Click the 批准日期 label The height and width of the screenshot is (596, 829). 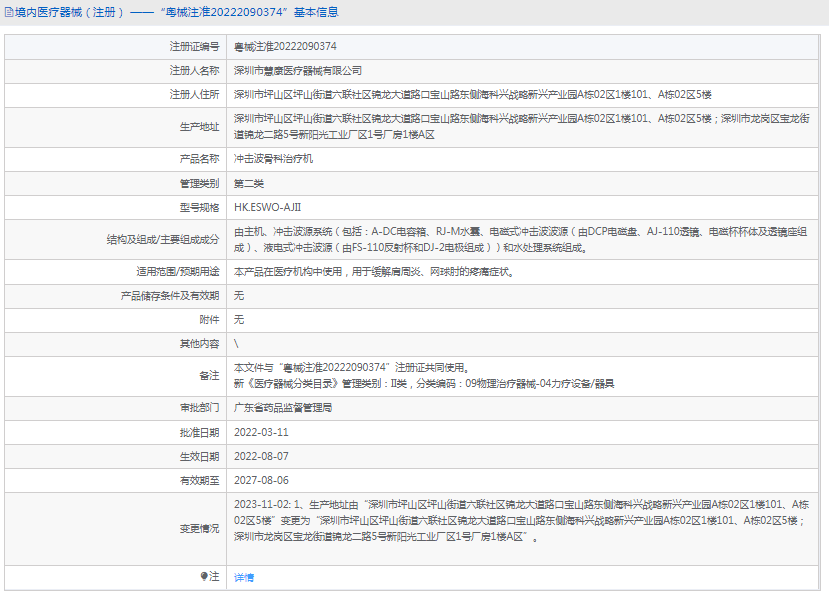click(199, 433)
